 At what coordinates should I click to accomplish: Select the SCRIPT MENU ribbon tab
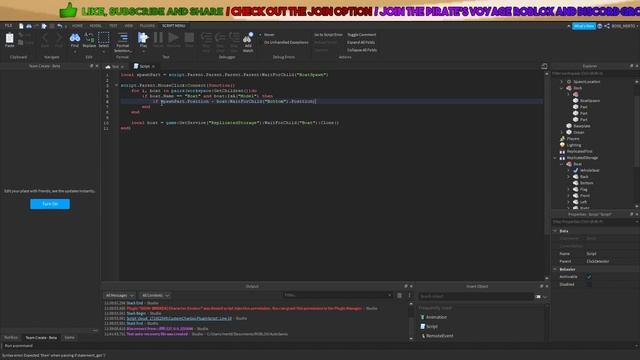click(x=173, y=26)
